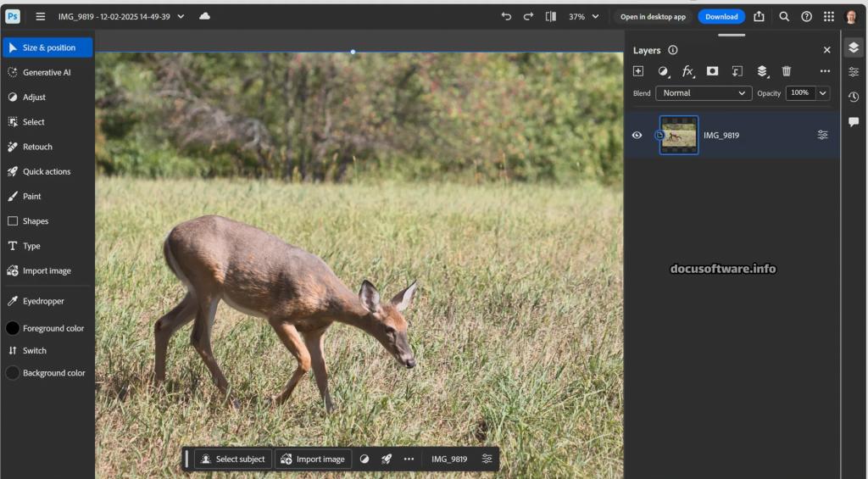
Task: Click quick actions rocket in contextual bar
Action: (x=387, y=459)
